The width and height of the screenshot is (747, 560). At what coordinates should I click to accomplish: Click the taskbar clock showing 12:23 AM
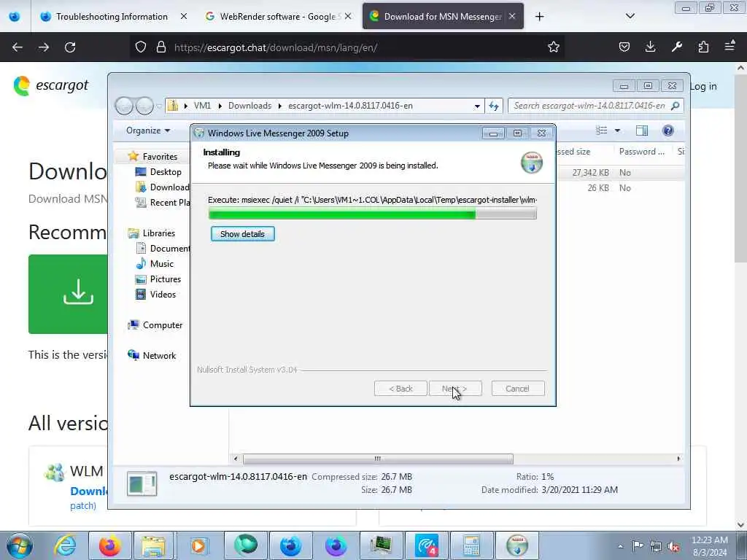coord(709,546)
